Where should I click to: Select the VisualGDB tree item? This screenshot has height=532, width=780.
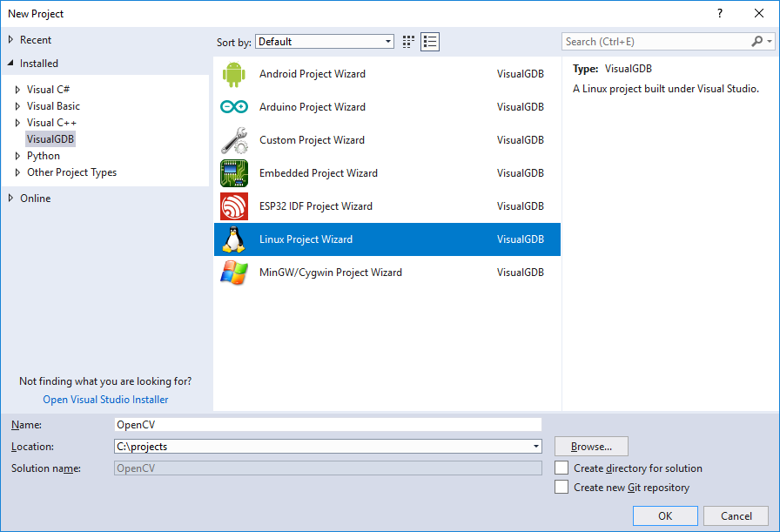[50, 138]
